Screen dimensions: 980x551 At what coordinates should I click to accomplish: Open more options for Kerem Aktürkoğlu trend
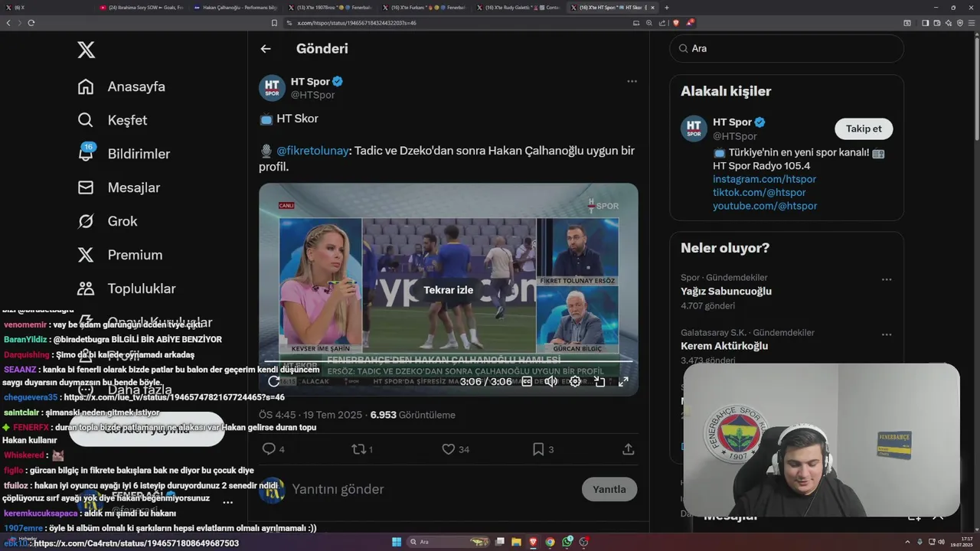[887, 334]
